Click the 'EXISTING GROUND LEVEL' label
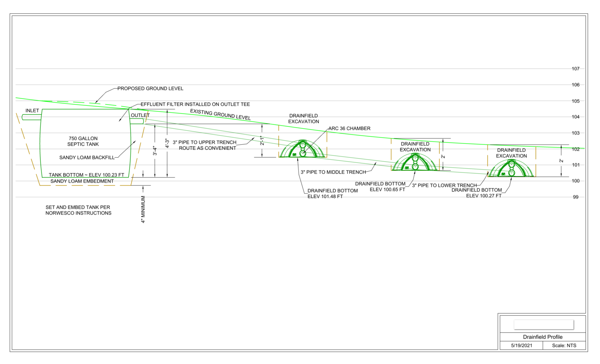The width and height of the screenshot is (600, 364). click(x=220, y=115)
